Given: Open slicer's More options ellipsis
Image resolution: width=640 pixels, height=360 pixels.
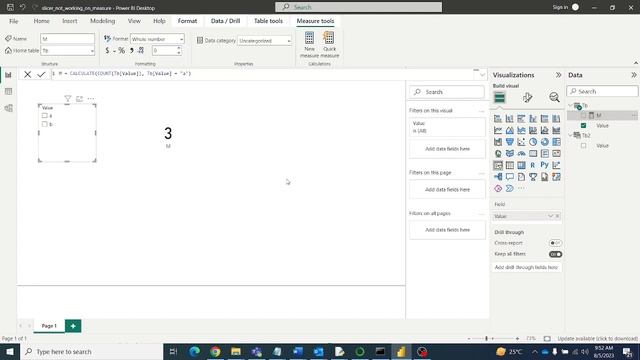Looking at the screenshot, I should (91, 99).
